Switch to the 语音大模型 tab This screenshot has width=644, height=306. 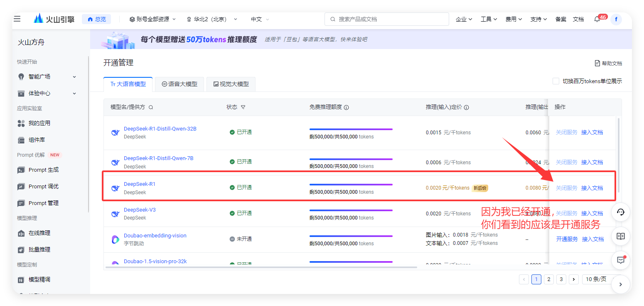[179, 84]
